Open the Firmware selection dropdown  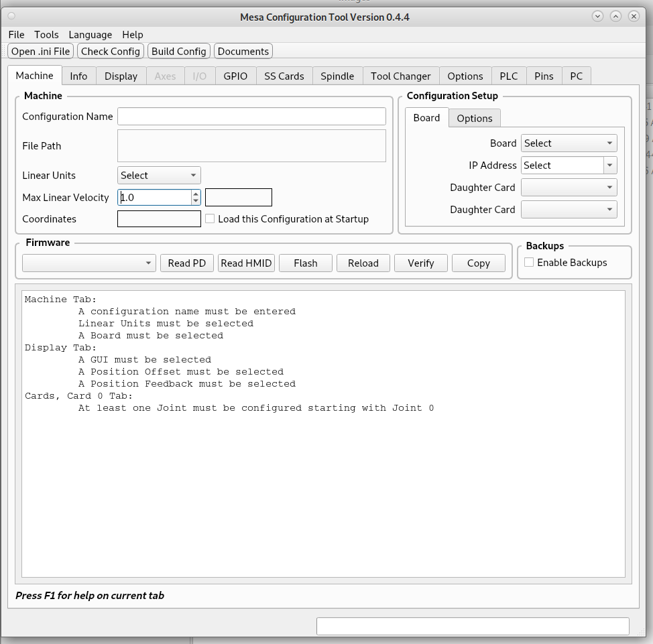click(89, 263)
